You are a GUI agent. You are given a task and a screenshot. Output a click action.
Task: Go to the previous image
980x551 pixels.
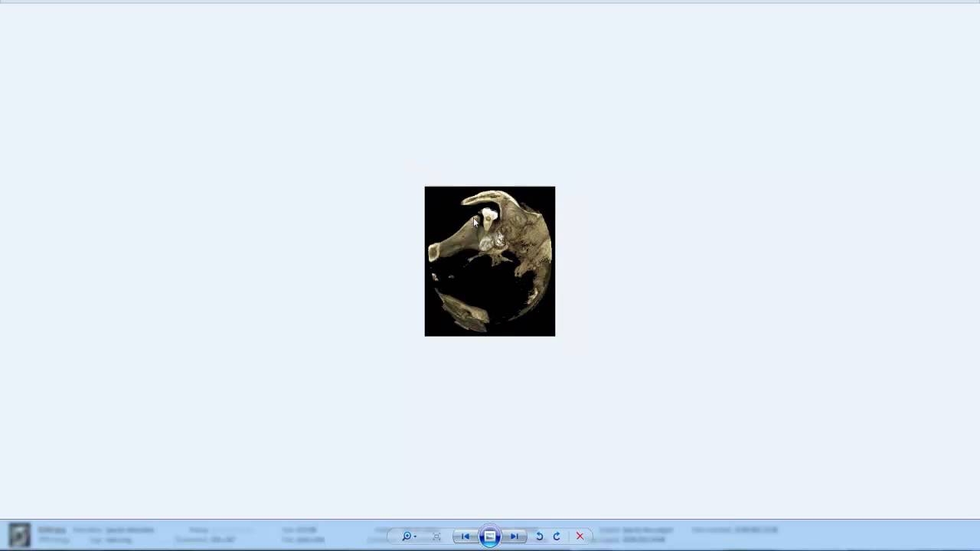(465, 536)
